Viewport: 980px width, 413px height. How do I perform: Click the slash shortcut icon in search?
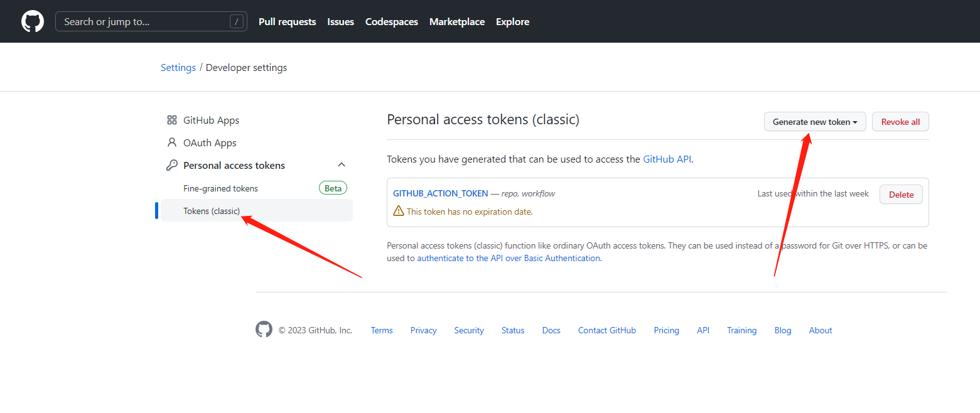click(x=236, y=21)
